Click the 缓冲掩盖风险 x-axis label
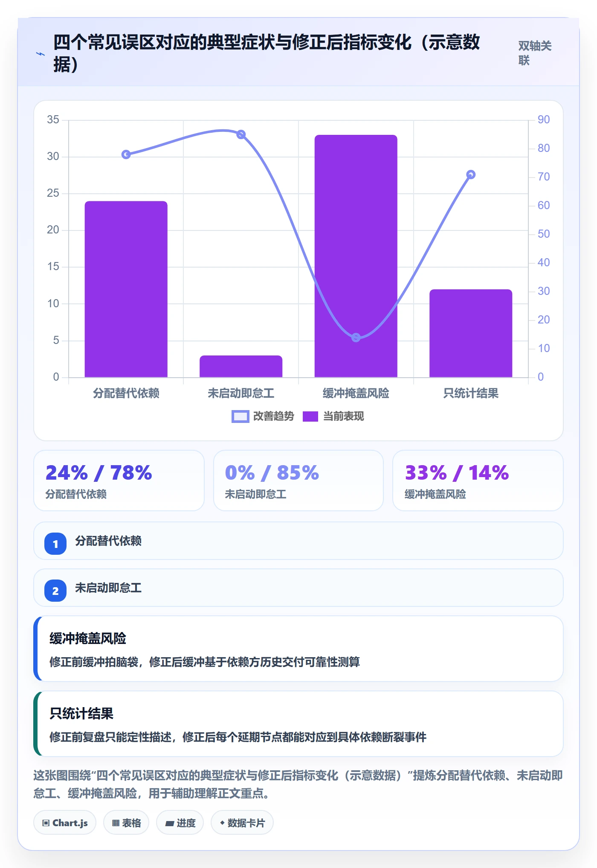 click(x=356, y=393)
